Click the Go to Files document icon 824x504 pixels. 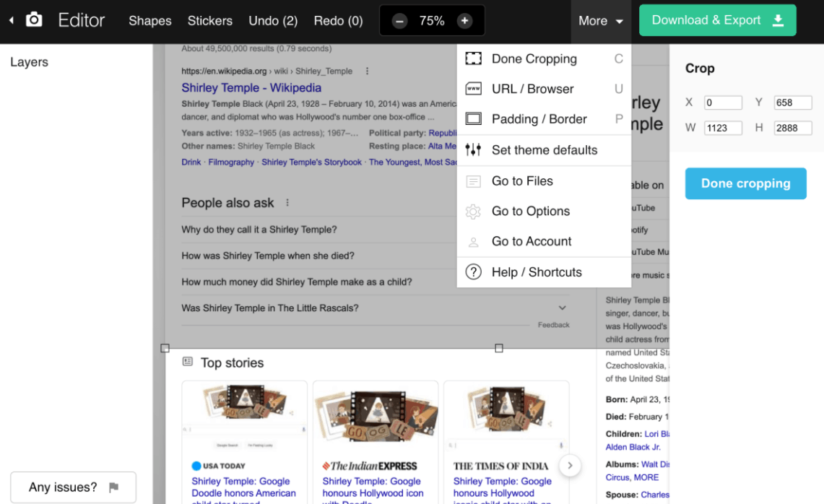pos(473,181)
